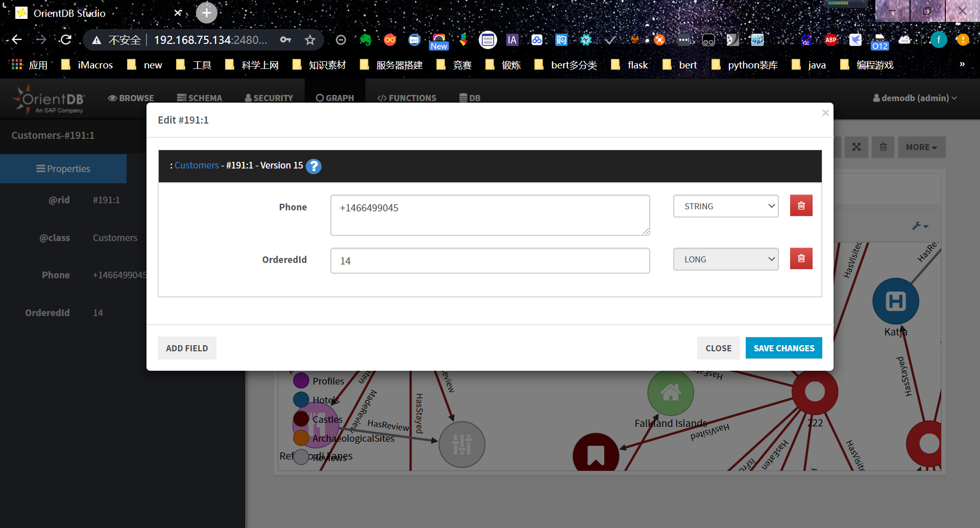Reload the browser page
The height and width of the screenshot is (528, 980).
(x=66, y=40)
